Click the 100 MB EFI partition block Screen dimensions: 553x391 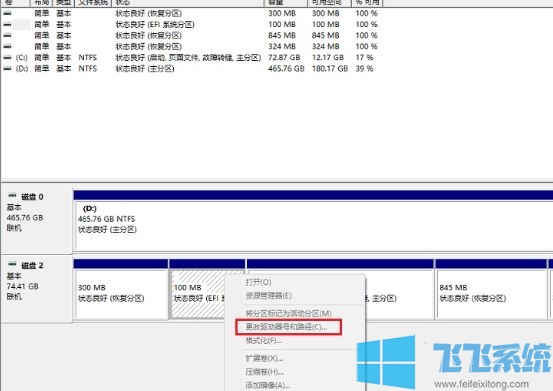(x=198, y=294)
